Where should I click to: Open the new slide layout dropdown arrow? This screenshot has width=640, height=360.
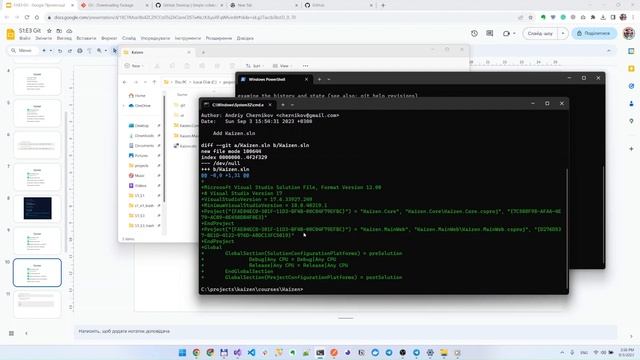click(51, 51)
